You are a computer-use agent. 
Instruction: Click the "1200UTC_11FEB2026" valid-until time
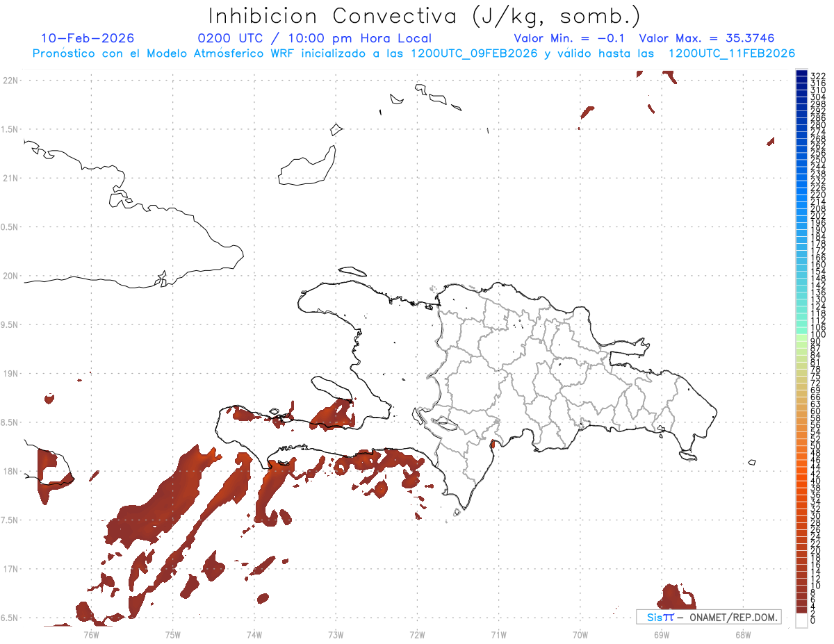731,53
